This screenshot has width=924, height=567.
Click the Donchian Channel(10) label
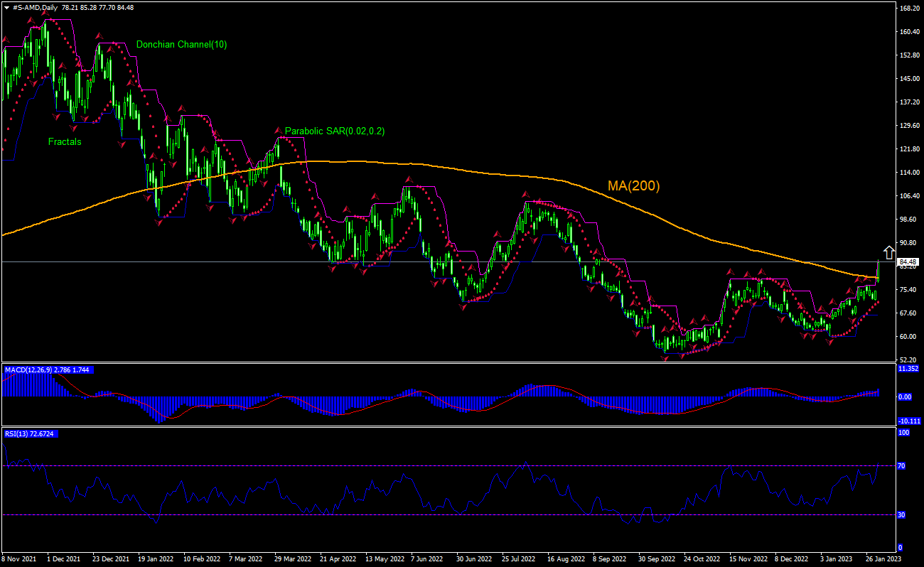click(182, 44)
